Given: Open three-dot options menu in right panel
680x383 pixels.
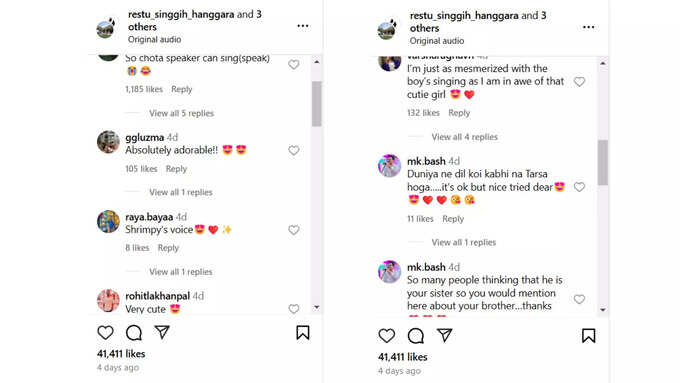Looking at the screenshot, I should (588, 27).
